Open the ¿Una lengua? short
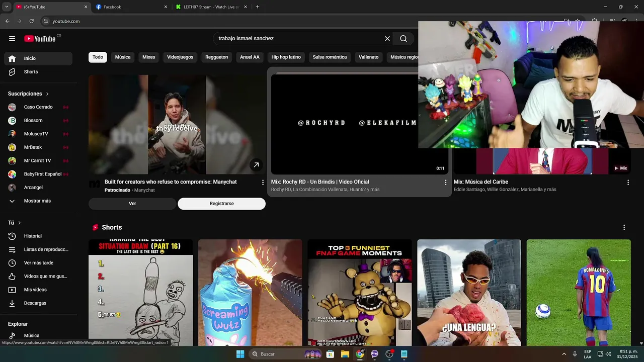Screen dimensions: 644x362 click(469, 293)
